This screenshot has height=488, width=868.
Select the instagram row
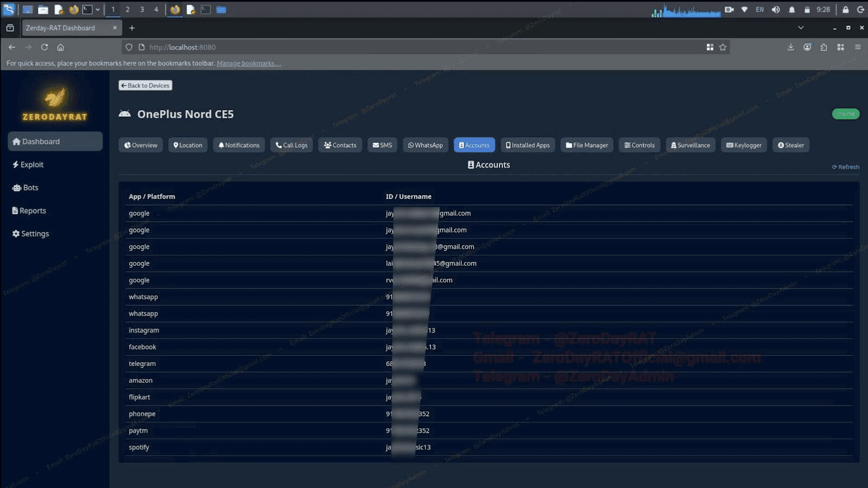(x=489, y=330)
